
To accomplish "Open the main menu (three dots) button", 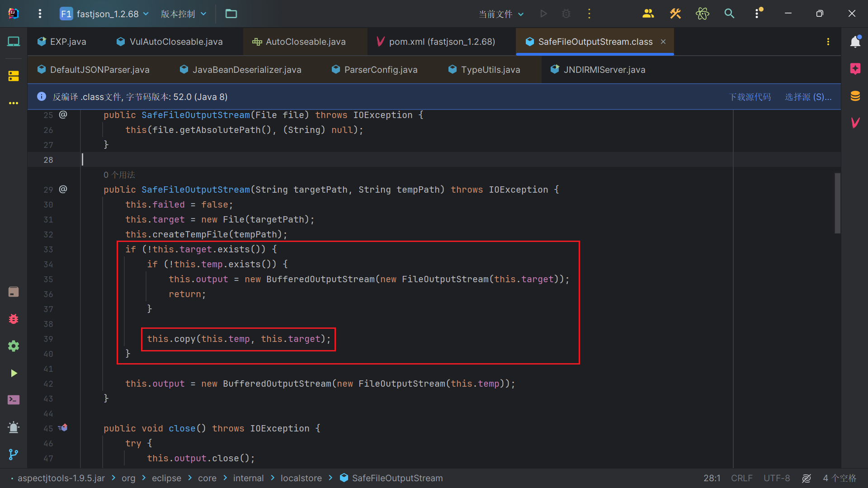I will coord(40,14).
